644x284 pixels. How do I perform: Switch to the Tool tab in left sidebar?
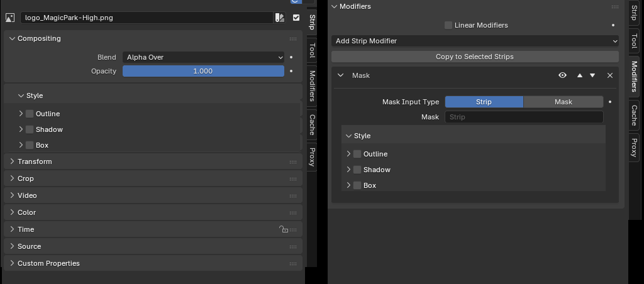tap(312, 50)
